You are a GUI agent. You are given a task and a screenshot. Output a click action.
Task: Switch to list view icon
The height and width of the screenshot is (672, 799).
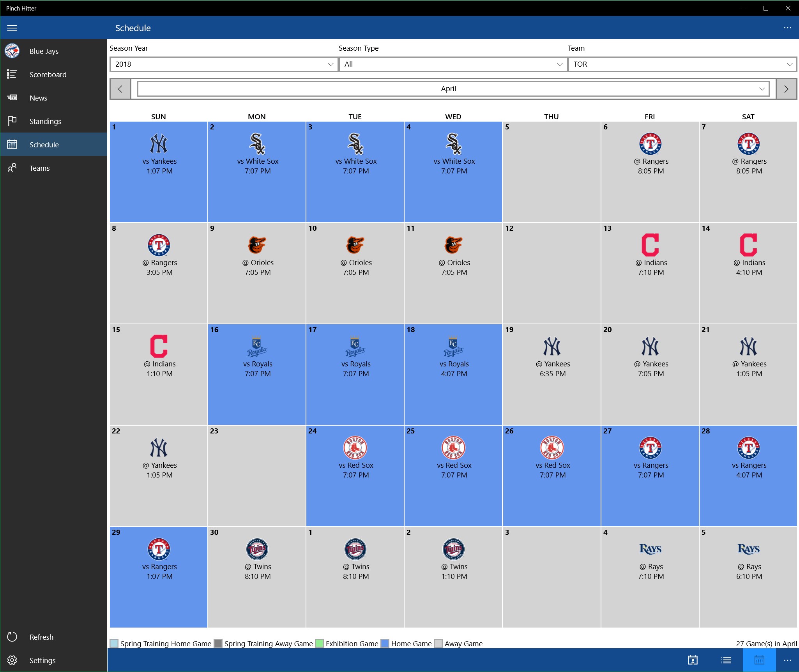click(x=726, y=660)
